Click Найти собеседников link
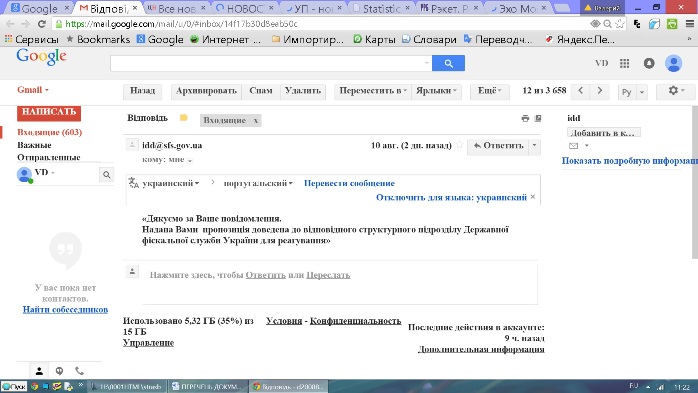Screen dimensions: 698x393 pyautogui.click(x=65, y=309)
